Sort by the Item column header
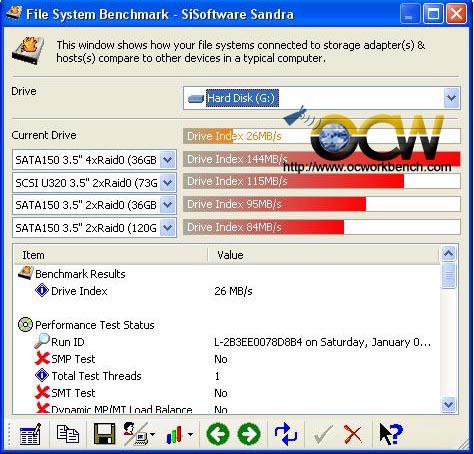474x454 pixels. click(x=111, y=255)
